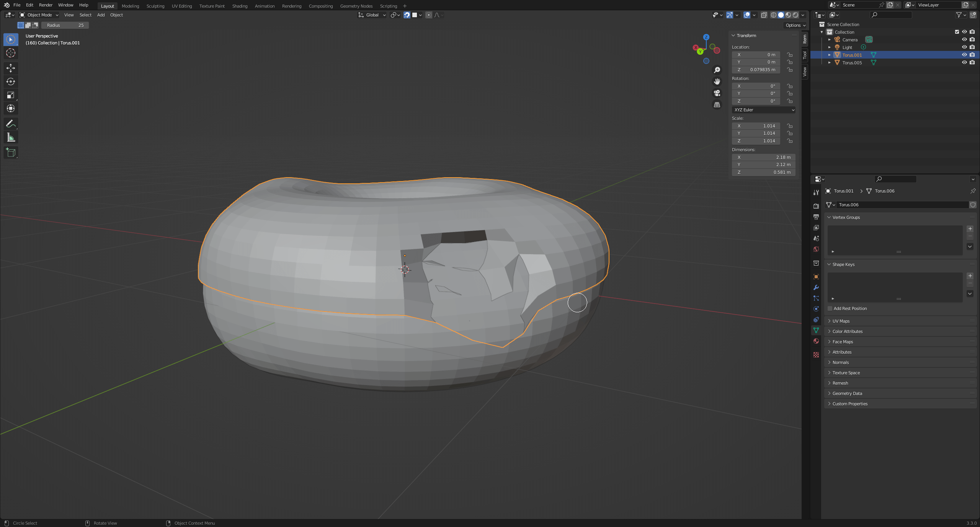Select the Rotate tool
This screenshot has width=980, height=527.
click(x=11, y=82)
